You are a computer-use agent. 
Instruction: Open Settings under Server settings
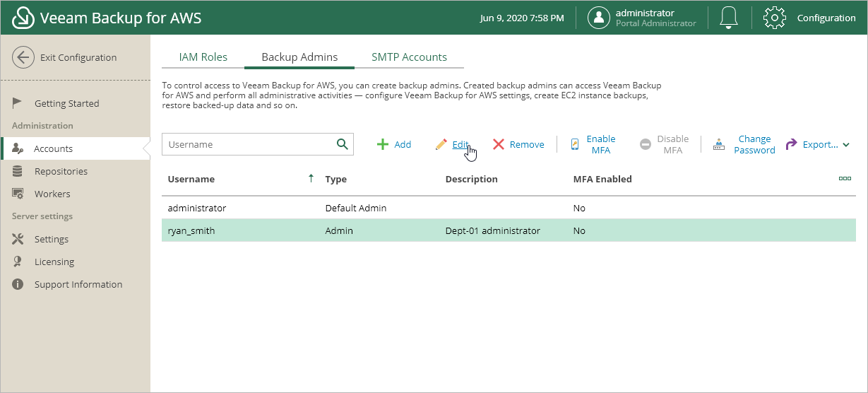tap(52, 239)
